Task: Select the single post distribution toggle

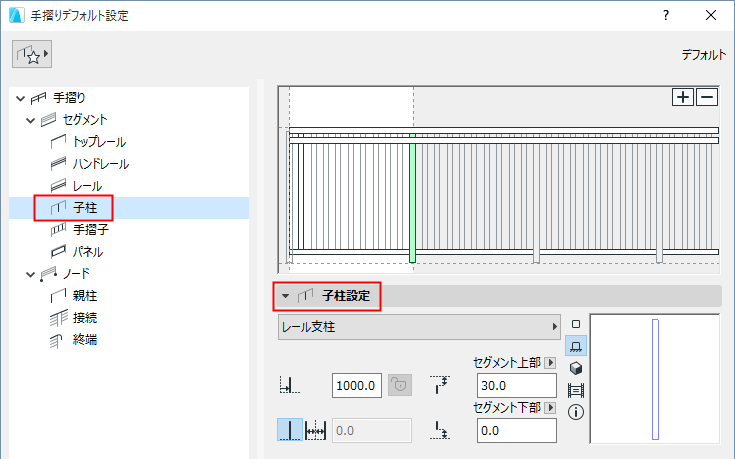Action: pos(290,429)
